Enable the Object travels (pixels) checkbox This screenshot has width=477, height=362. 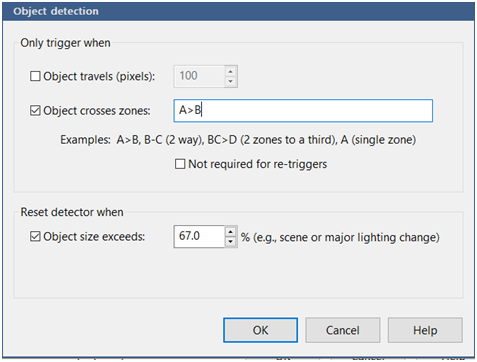(x=35, y=76)
